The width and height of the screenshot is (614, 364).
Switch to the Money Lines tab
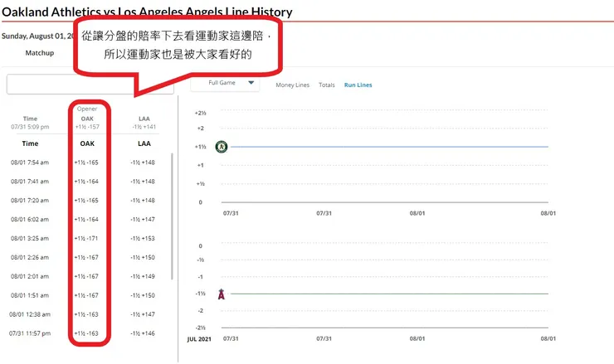pyautogui.click(x=293, y=85)
